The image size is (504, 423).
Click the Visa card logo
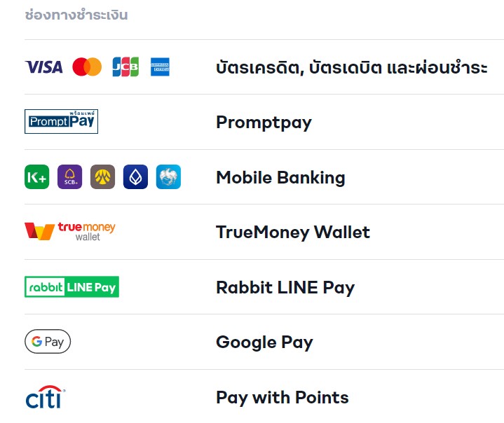tap(43, 67)
